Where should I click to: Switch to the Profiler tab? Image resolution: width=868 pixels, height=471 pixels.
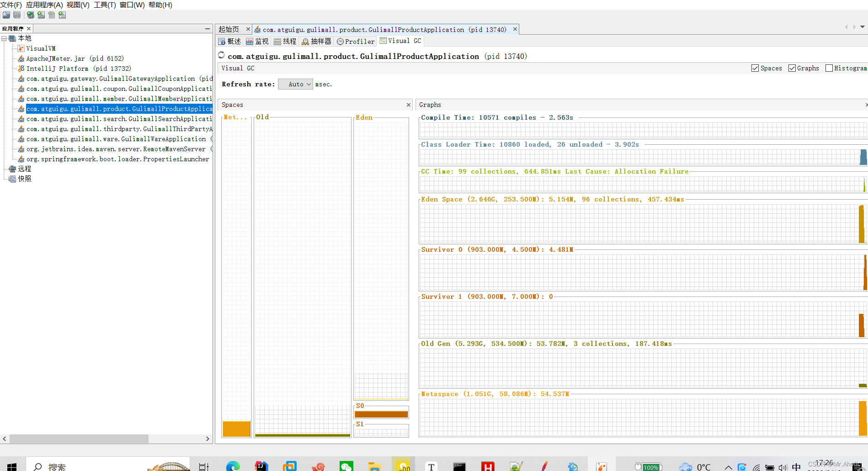point(356,42)
